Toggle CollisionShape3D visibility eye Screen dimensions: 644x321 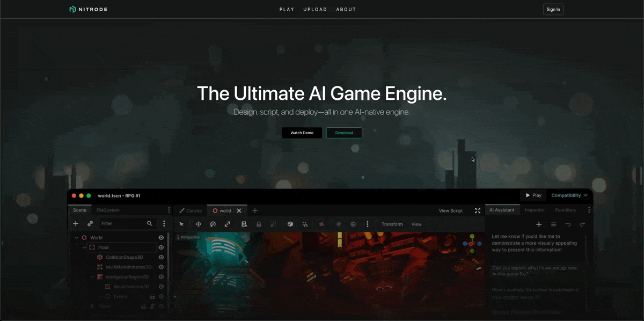pyautogui.click(x=161, y=257)
